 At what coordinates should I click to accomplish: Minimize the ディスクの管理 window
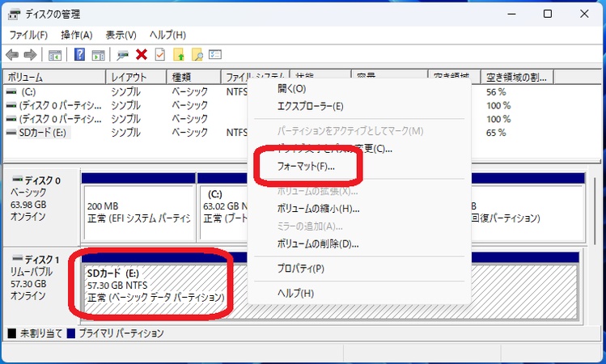click(511, 15)
